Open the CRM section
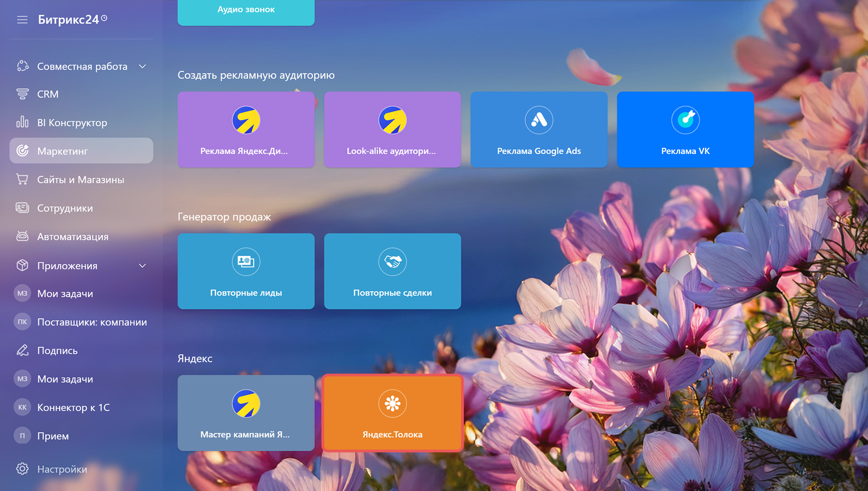The height and width of the screenshot is (491, 868). point(48,94)
